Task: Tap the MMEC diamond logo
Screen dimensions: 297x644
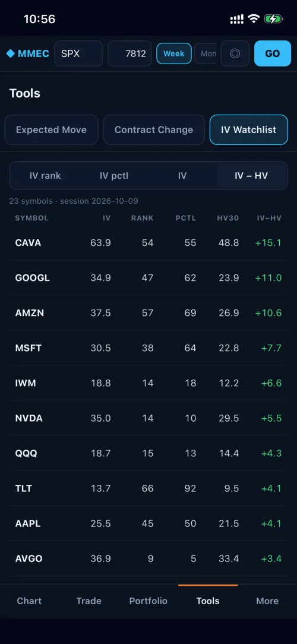Action: pyautogui.click(x=27, y=53)
